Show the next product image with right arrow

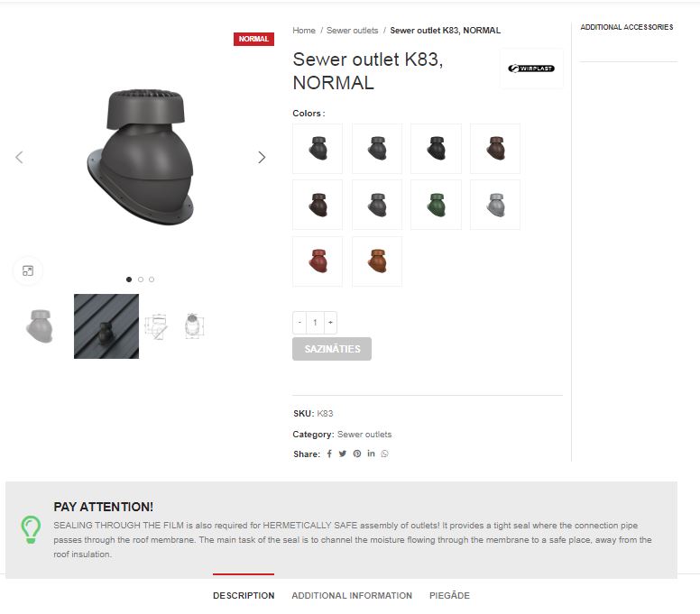[262, 157]
